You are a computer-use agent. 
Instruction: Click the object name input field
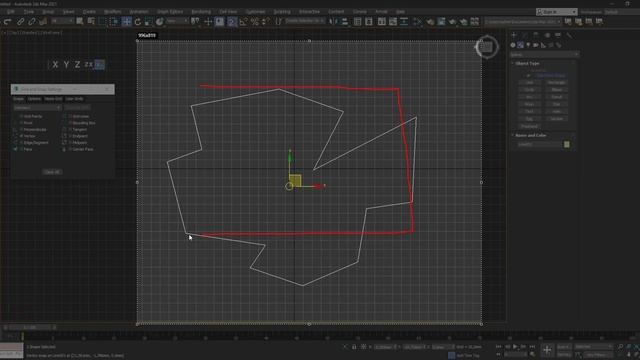539,144
